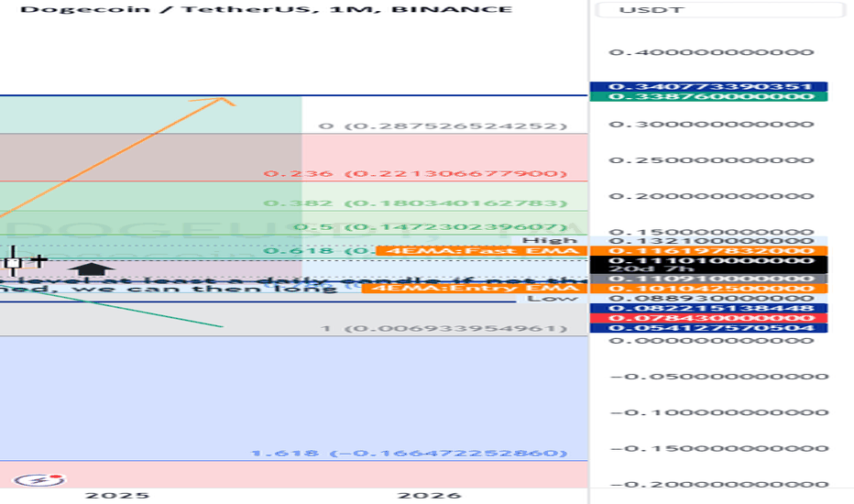Click the High price line label
Viewport: 854px width, 504px height.
550,240
